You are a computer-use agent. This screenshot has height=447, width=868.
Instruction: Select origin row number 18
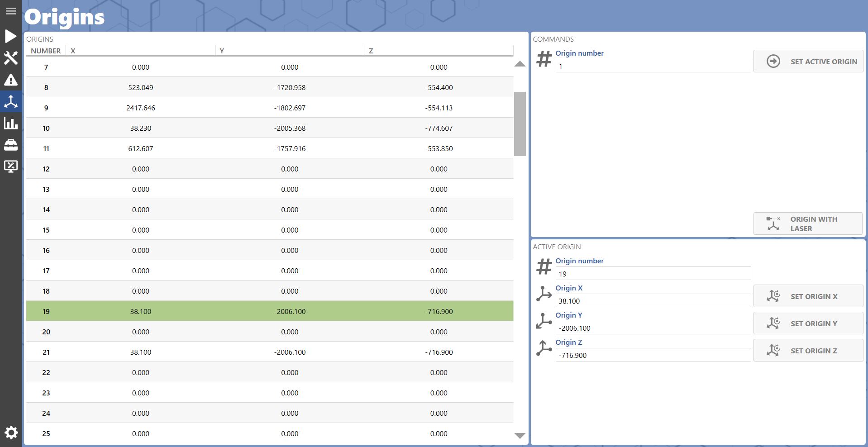(x=270, y=291)
